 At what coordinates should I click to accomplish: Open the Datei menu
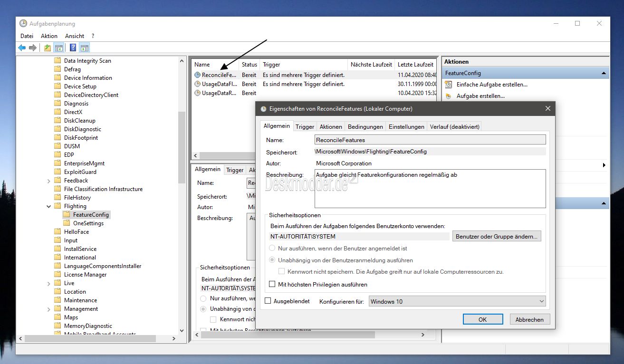pos(27,36)
